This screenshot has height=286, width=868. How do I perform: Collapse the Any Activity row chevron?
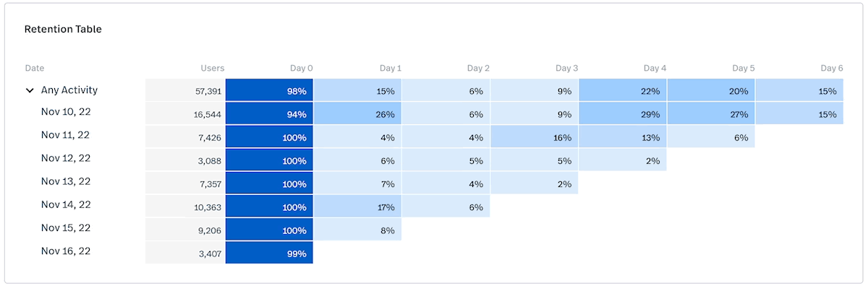click(x=30, y=91)
